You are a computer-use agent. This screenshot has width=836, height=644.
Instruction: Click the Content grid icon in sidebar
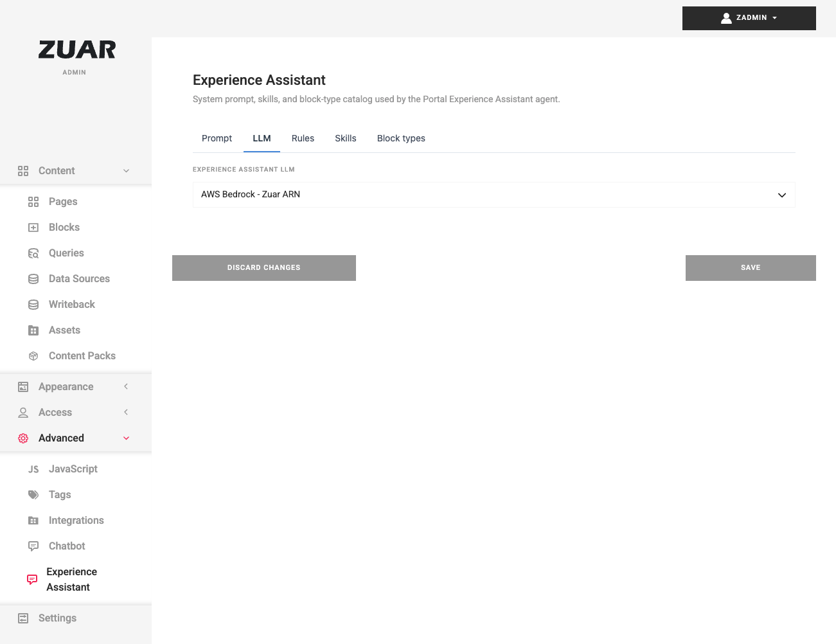(23, 171)
